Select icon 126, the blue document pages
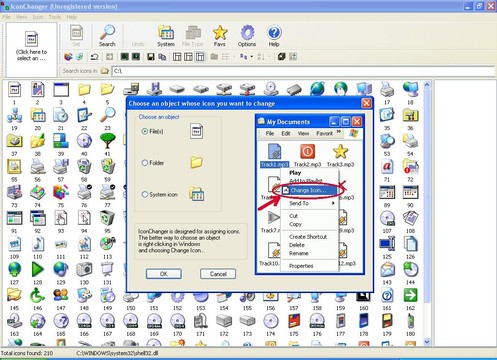 click(410, 244)
